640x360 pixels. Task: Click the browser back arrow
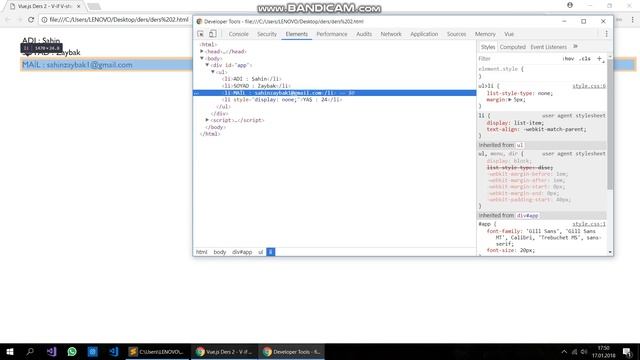click(8, 20)
